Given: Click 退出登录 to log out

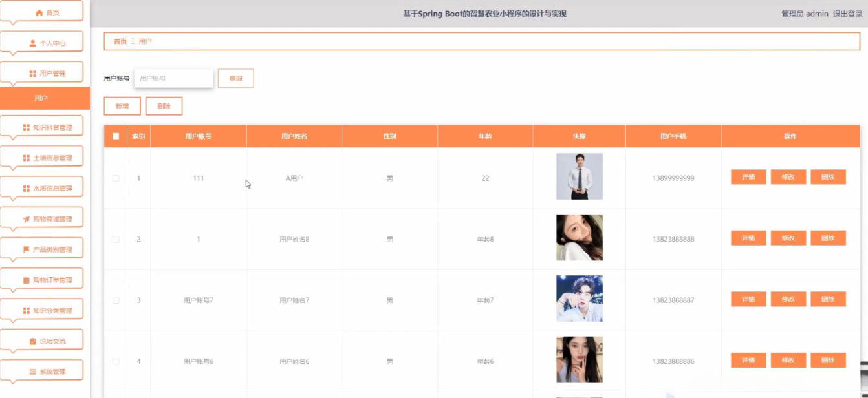Looking at the screenshot, I should tap(848, 14).
